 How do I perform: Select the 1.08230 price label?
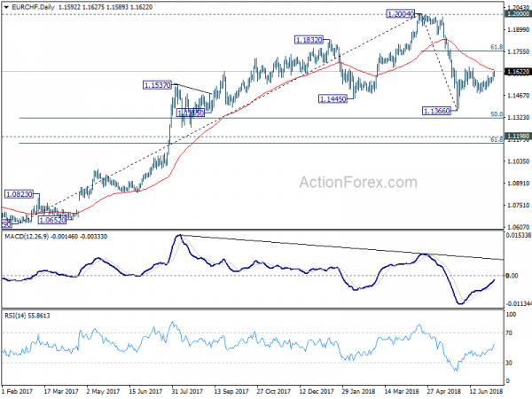(19, 194)
